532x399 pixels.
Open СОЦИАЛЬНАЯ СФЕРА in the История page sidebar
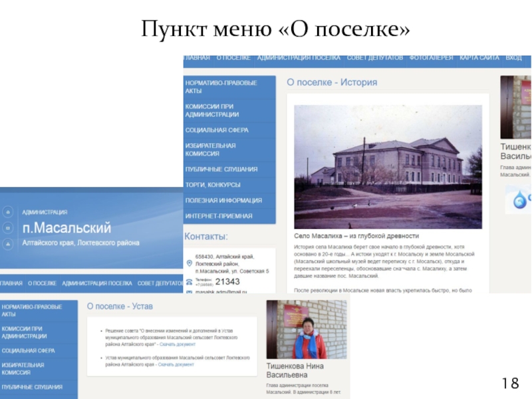(229, 130)
